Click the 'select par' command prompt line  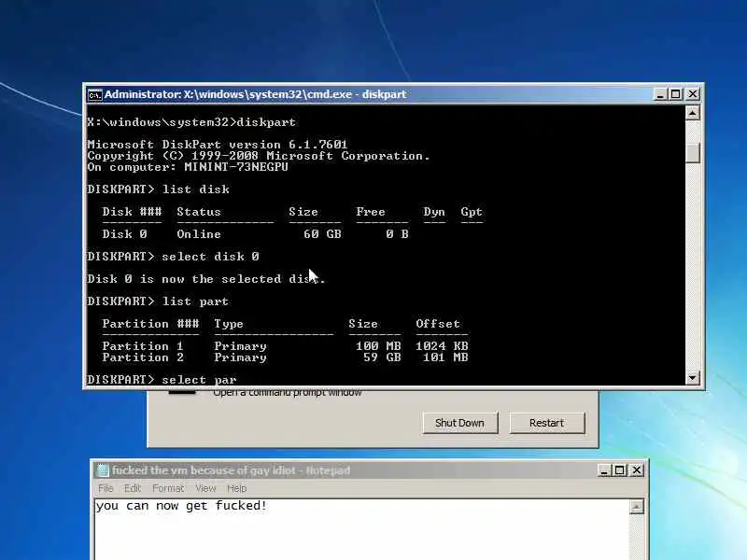coord(162,380)
